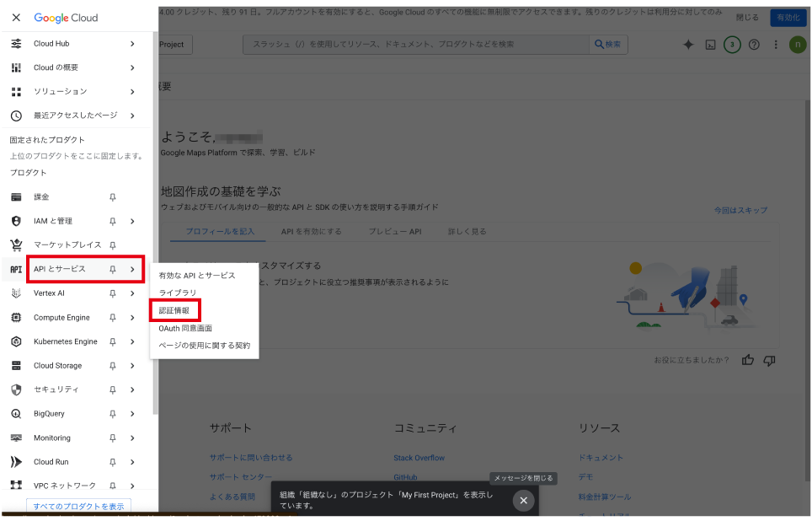The image size is (812, 521).
Task: Close the navigation menu with X icon
Action: pyautogui.click(x=16, y=18)
